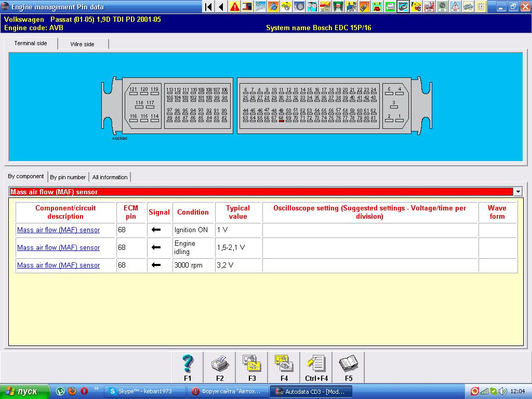The image size is (532, 399).
Task: Switch to the Wire side tab
Action: click(x=83, y=44)
